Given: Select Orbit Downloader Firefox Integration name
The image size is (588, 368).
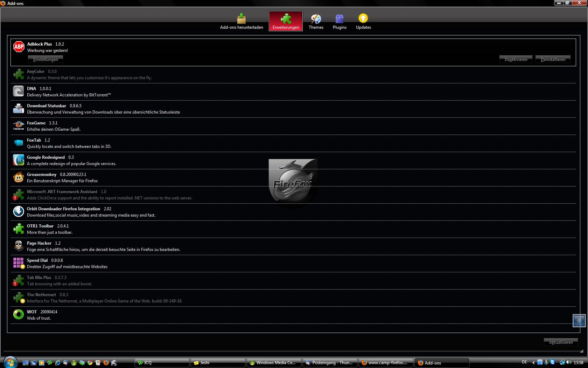Looking at the screenshot, I should pyautogui.click(x=63, y=209).
